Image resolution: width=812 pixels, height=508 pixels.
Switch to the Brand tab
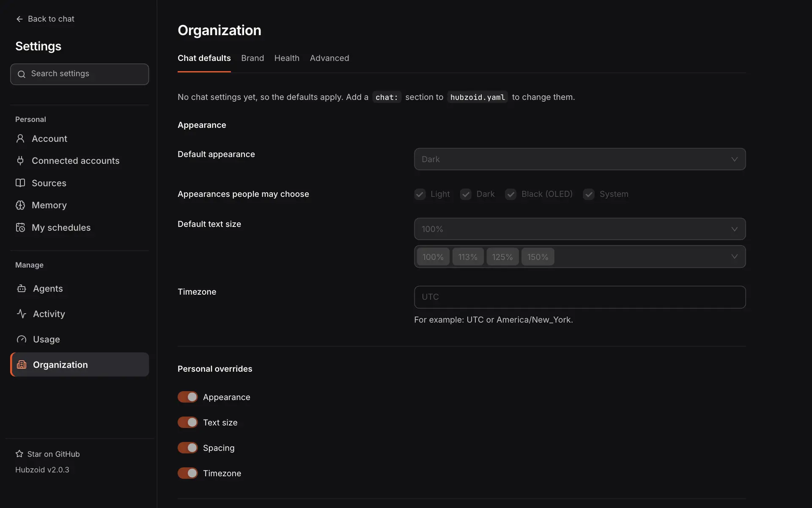point(252,58)
